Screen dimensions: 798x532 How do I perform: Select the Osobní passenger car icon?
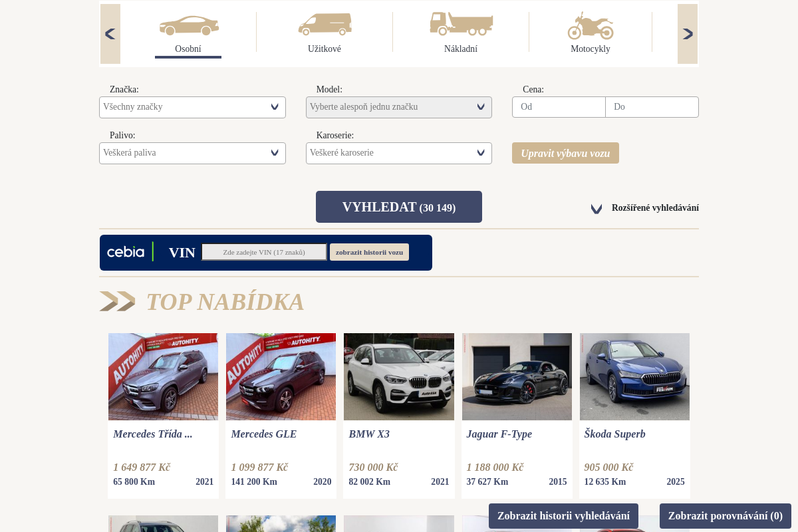click(189, 25)
